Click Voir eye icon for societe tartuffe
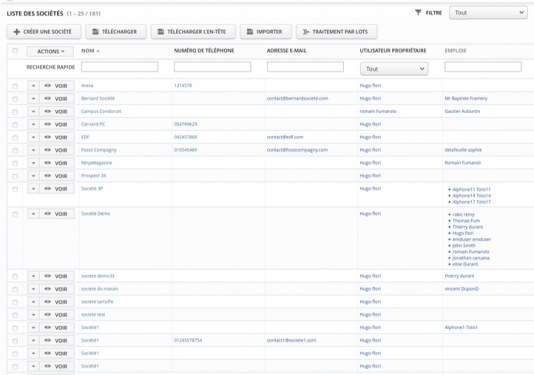Image resolution: width=534 pixels, height=375 pixels. point(47,302)
